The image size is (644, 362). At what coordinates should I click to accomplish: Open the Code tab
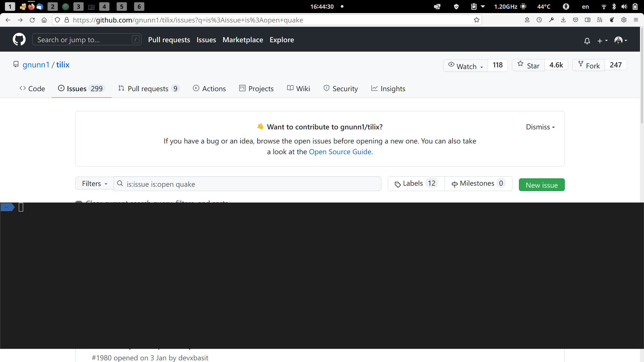pyautogui.click(x=32, y=88)
